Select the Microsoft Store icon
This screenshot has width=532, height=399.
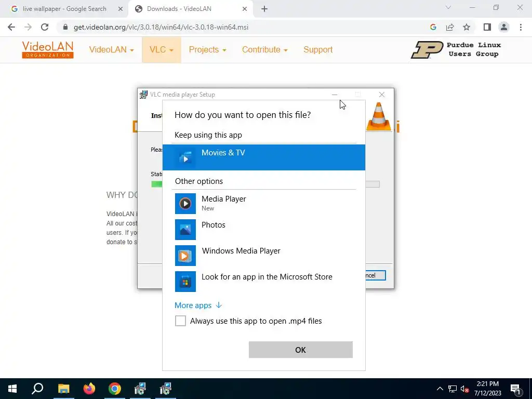pyautogui.click(x=185, y=281)
